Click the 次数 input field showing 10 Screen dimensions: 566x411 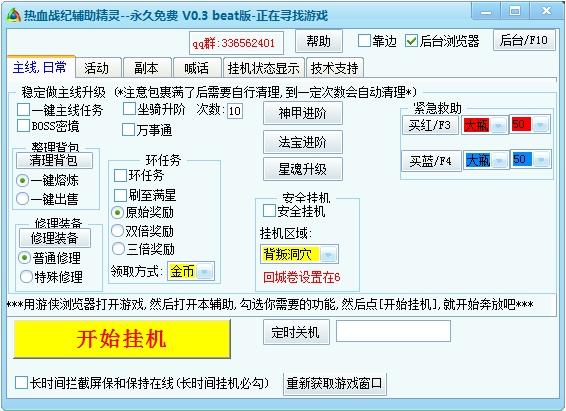235,111
